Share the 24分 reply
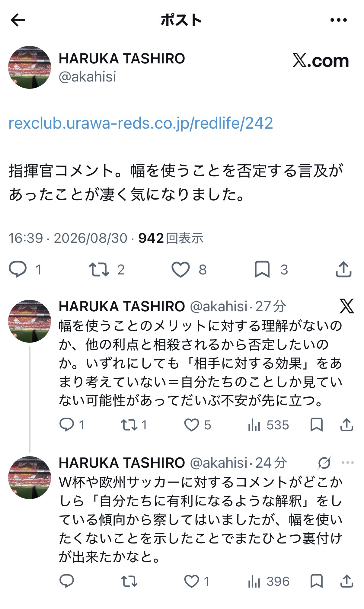This screenshot has width=364, height=609. point(346,581)
